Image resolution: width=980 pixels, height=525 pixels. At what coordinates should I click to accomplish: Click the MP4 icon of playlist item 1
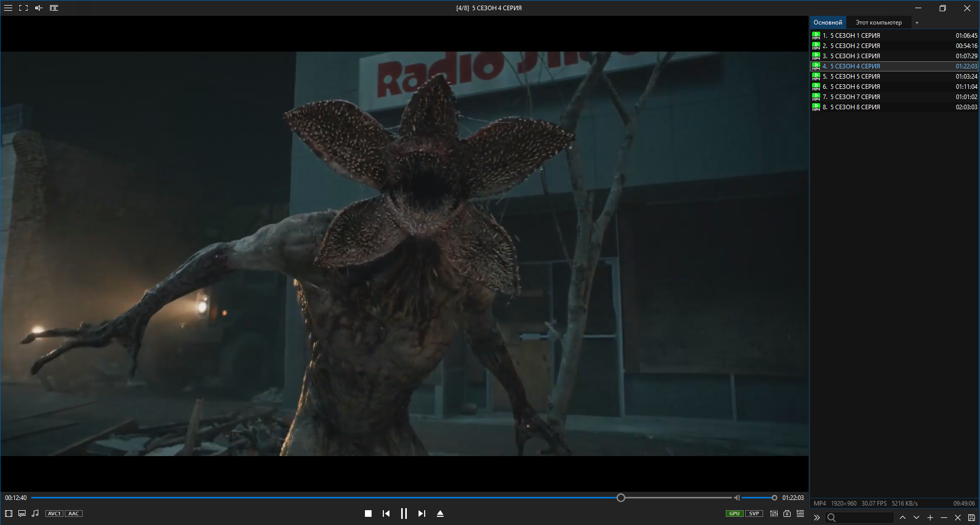816,36
